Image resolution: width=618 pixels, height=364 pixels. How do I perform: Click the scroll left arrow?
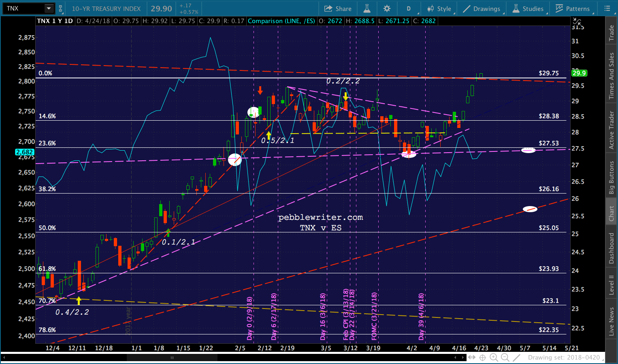[455, 358]
